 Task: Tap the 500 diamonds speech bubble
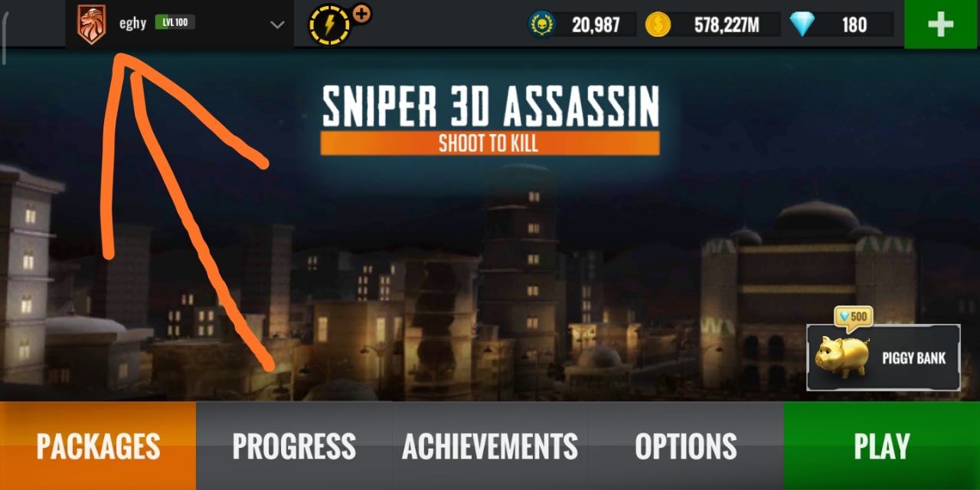853,318
